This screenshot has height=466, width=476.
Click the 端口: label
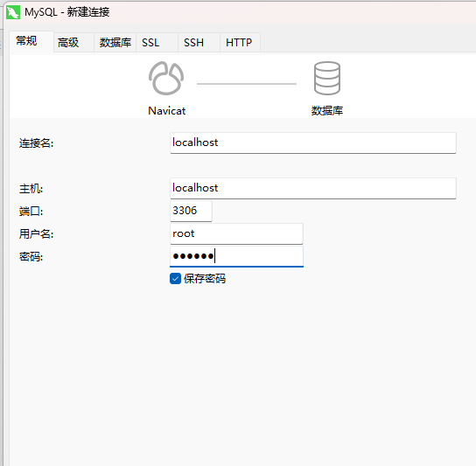(x=31, y=212)
